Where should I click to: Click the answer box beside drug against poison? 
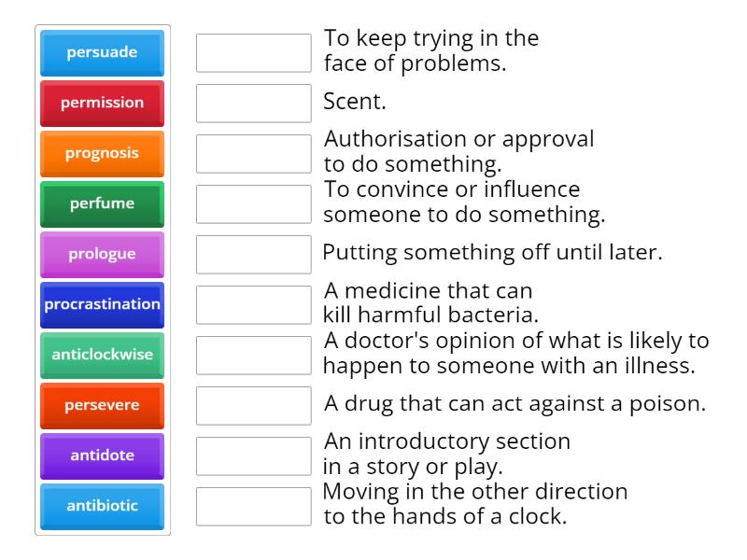point(253,405)
